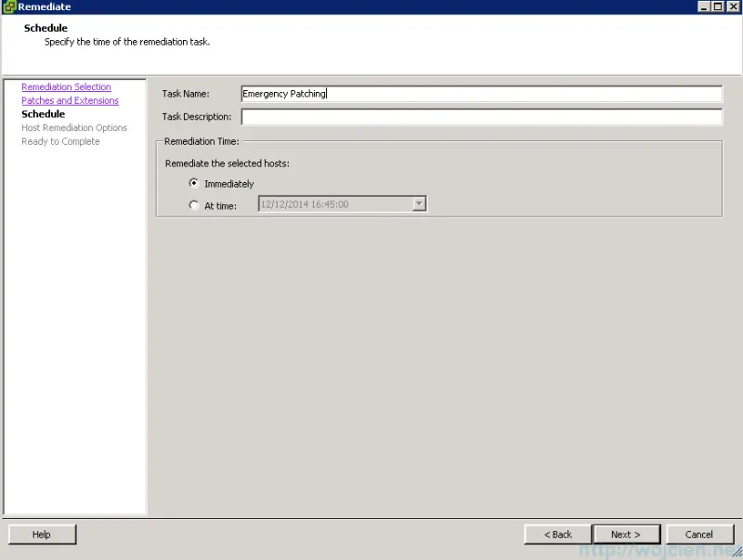The width and height of the screenshot is (743, 560).
Task: Open the Patches and Extensions step
Action: pyautogui.click(x=69, y=100)
